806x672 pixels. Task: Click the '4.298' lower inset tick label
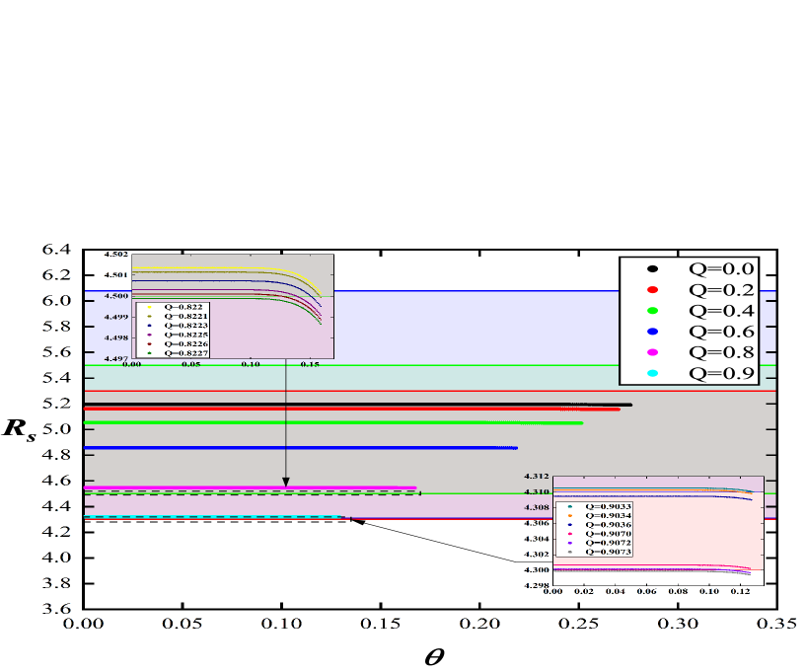(536, 585)
